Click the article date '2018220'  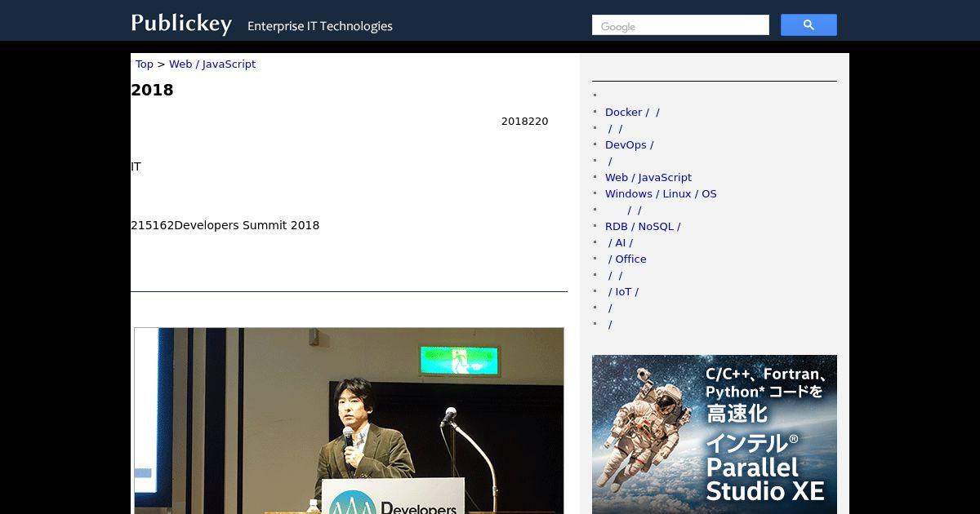click(x=524, y=122)
